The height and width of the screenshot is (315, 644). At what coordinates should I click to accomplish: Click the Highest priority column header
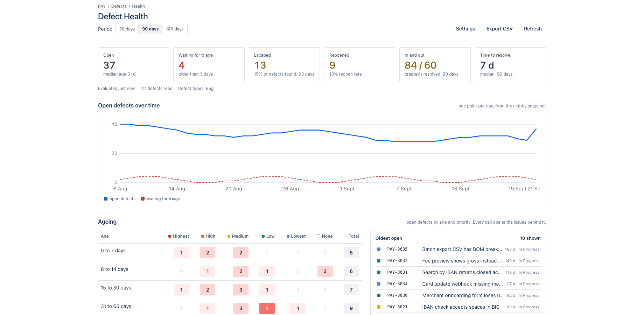pos(178,236)
